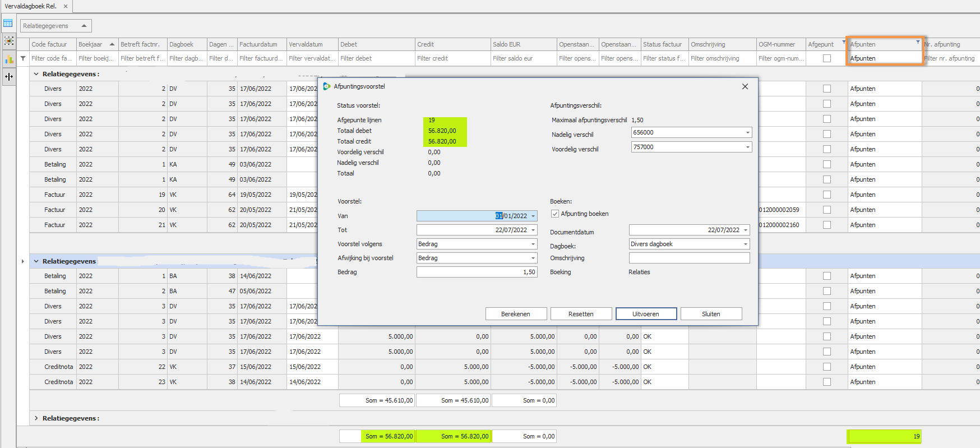Toggle the Afgepunt filter row checkbox
980x448 pixels.
tap(827, 58)
